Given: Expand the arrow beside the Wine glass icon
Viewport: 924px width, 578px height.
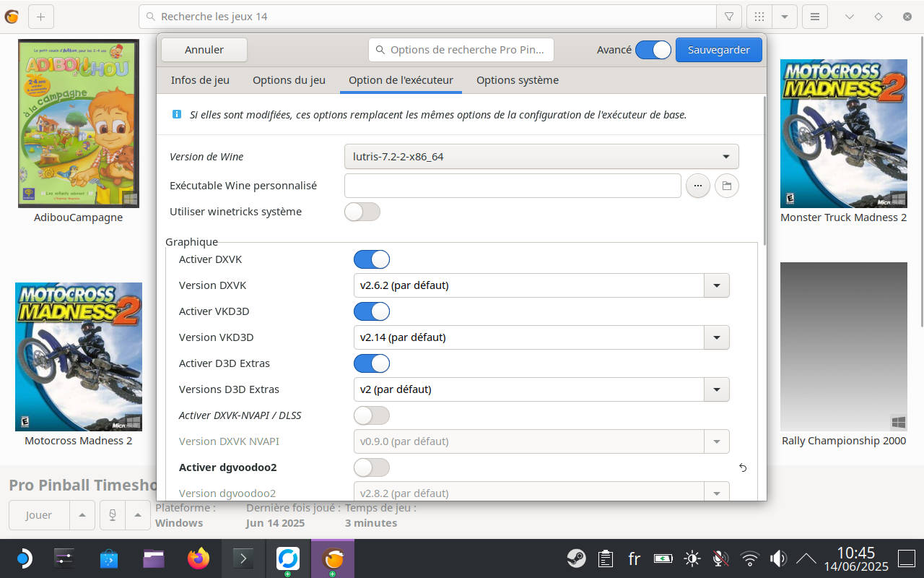Looking at the screenshot, I should click(x=138, y=515).
